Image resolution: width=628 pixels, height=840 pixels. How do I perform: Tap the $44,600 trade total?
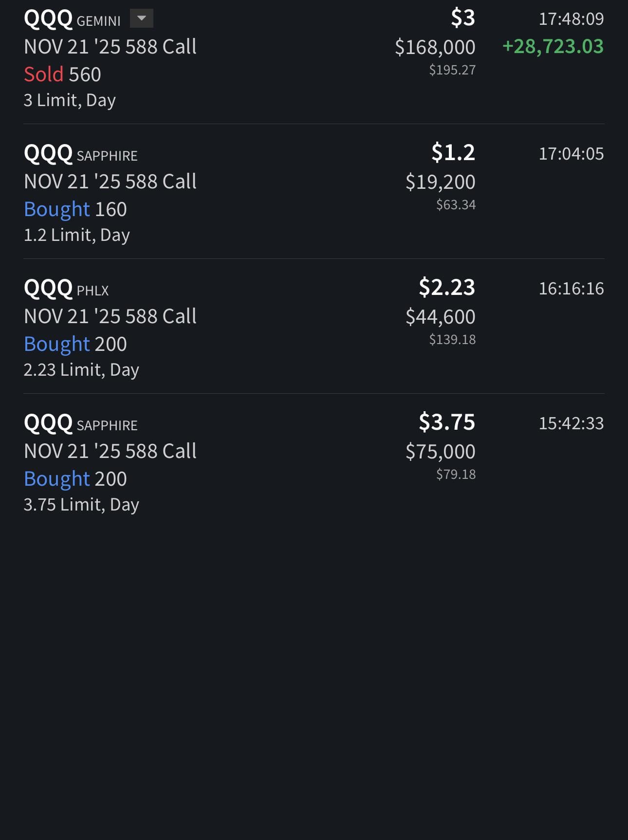pos(440,317)
